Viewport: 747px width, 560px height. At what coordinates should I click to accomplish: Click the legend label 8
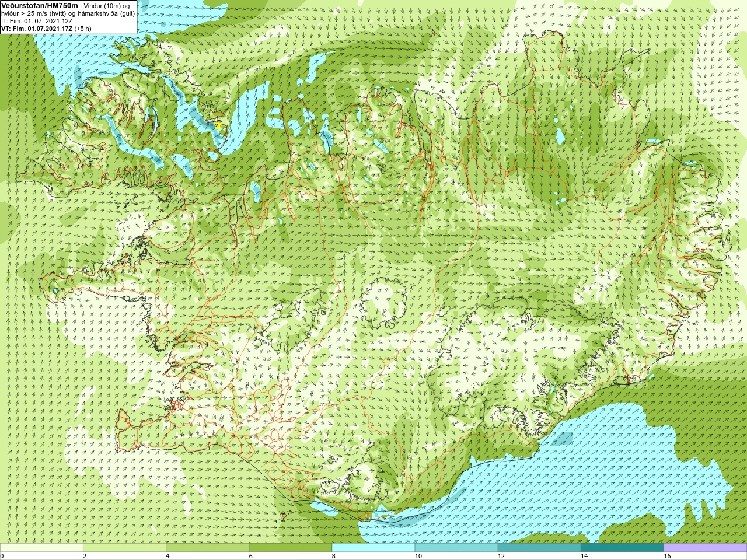coord(334,556)
